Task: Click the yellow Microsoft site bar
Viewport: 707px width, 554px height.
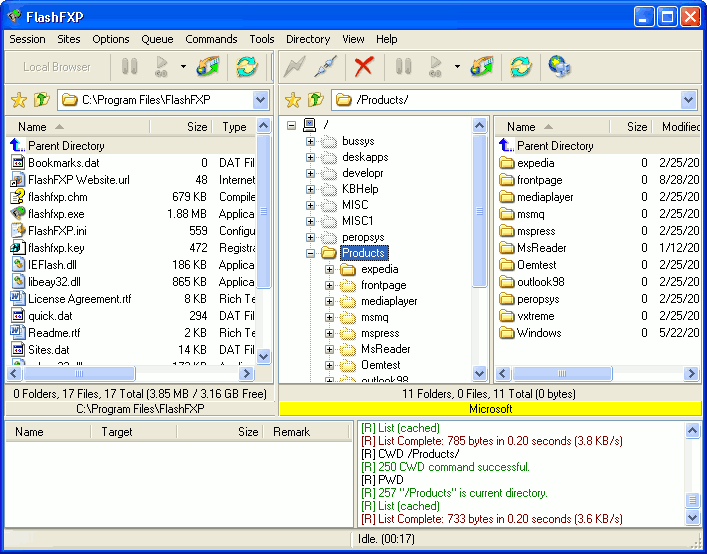Action: pyautogui.click(x=491, y=409)
